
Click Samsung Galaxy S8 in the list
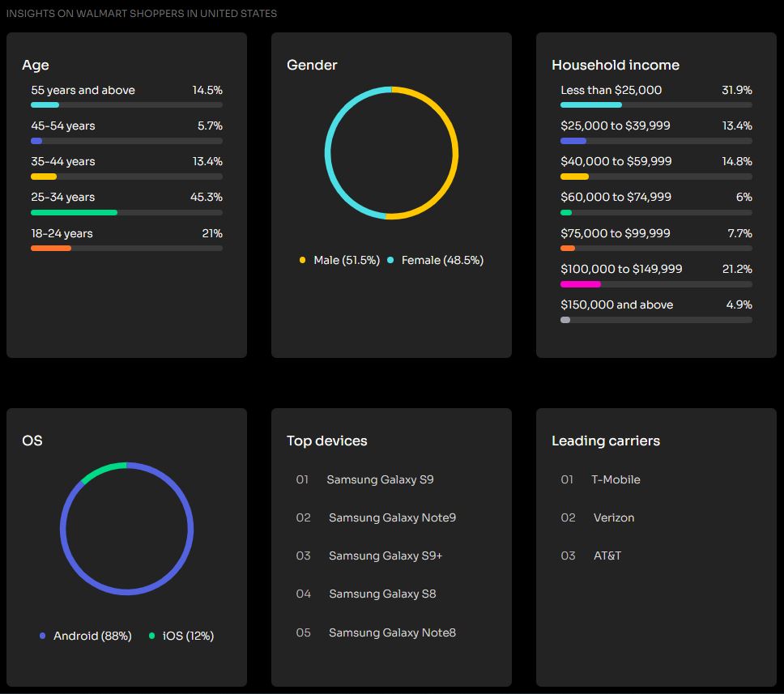(x=382, y=594)
